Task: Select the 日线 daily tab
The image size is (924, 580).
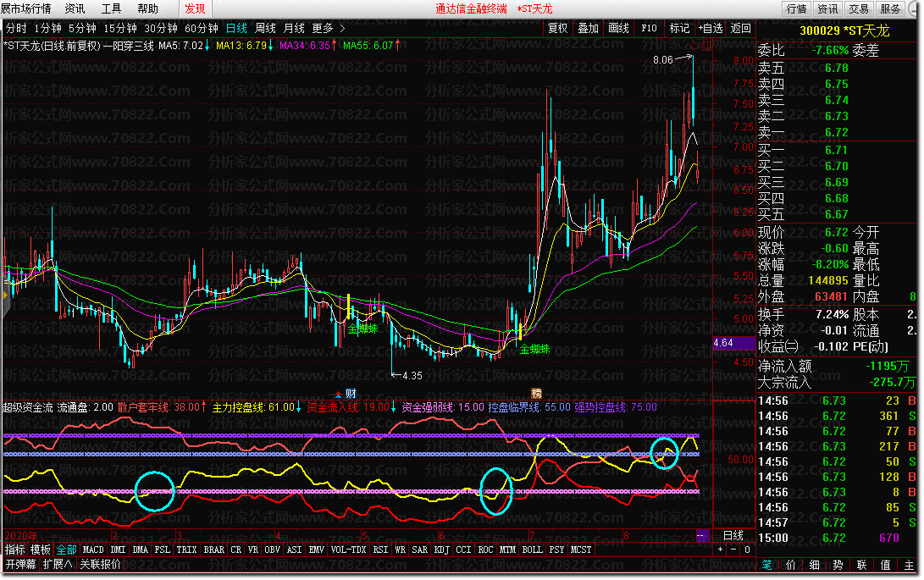Action: [237, 28]
